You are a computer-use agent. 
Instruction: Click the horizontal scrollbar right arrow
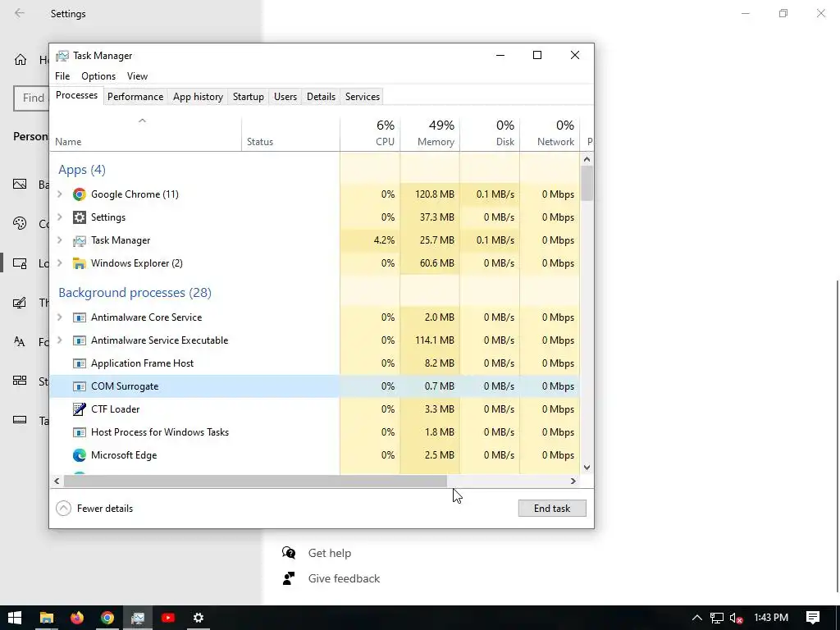tap(573, 481)
